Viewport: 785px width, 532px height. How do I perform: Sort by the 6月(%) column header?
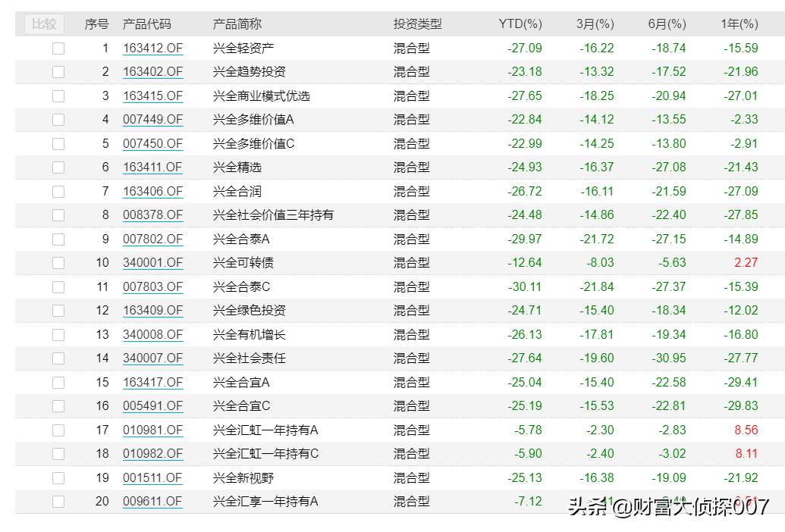pos(667,24)
